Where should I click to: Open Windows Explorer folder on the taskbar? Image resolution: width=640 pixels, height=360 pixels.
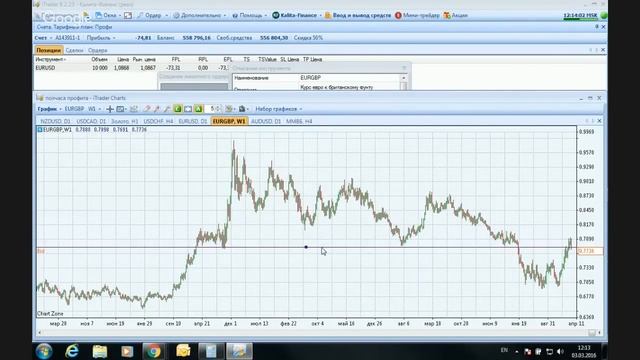(x=99, y=351)
